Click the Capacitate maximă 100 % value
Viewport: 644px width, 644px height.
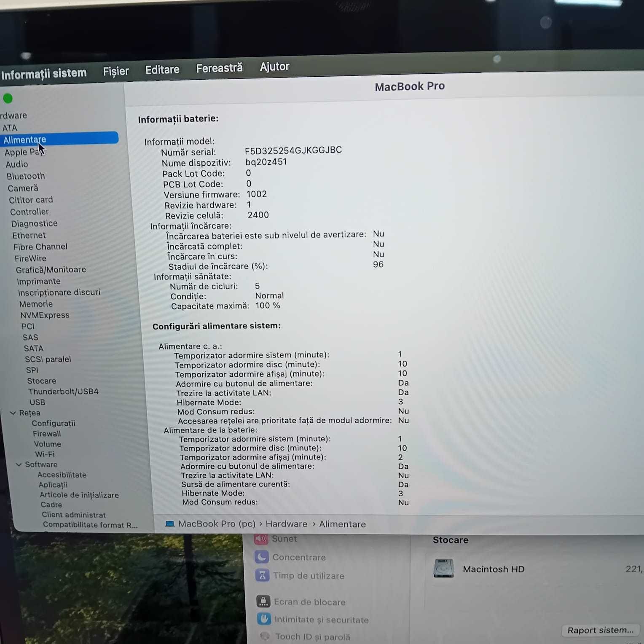click(268, 306)
